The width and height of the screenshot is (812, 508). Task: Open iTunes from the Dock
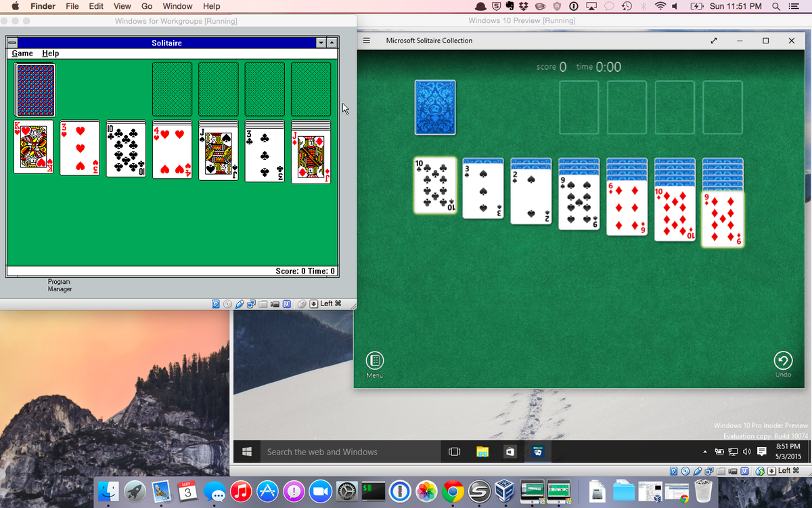[x=241, y=491]
